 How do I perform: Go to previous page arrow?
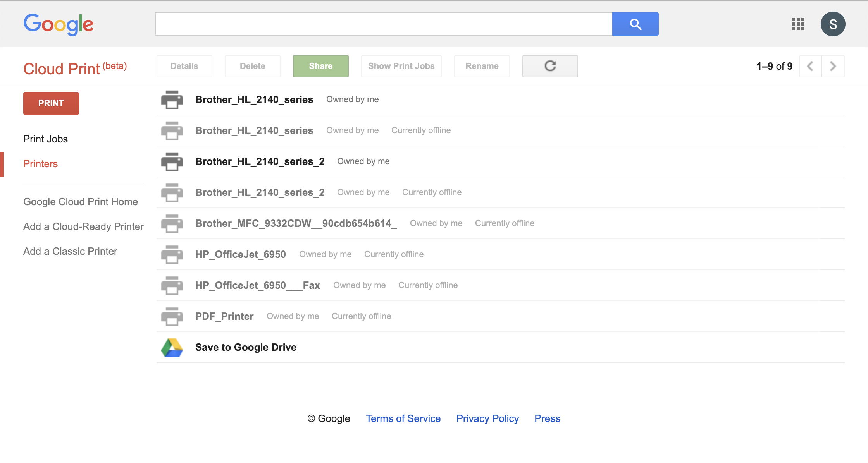(x=810, y=66)
